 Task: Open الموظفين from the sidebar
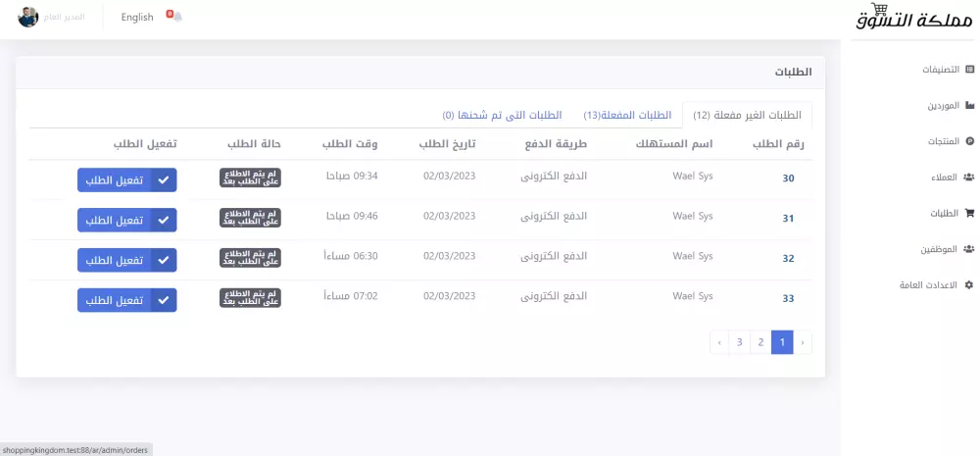[940, 249]
